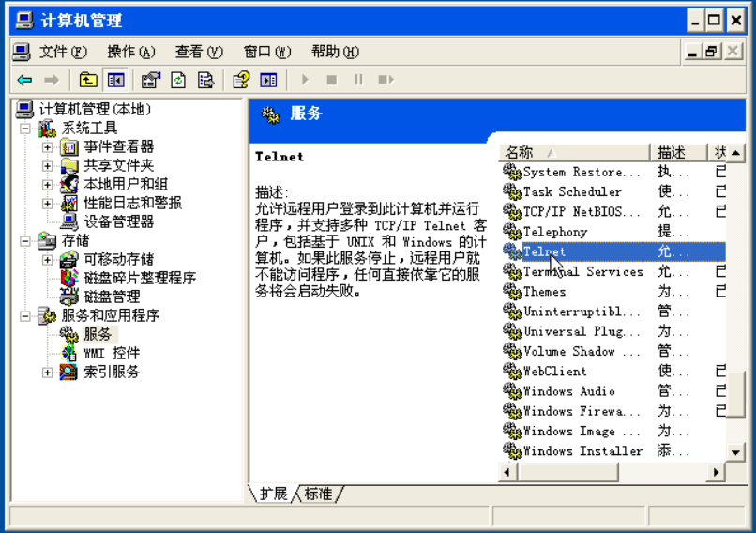Click the Disk Management (磁盘管理) icon

tap(69, 297)
